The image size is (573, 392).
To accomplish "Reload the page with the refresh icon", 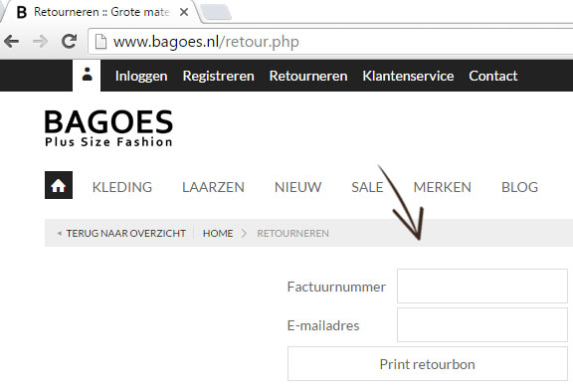I will 69,41.
